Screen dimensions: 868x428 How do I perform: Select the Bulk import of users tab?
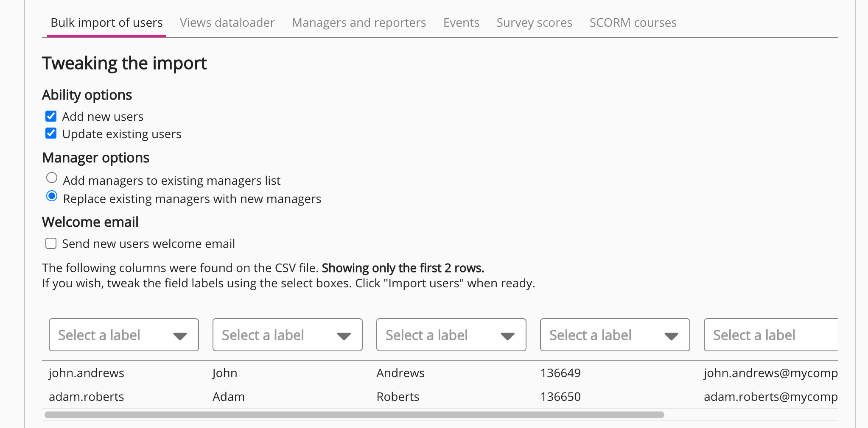pos(106,22)
